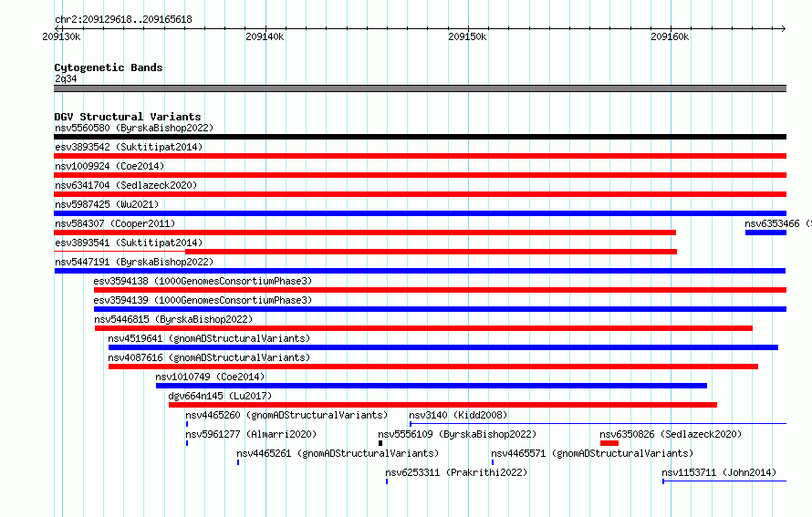
Task: Click the nsv6353466 short blue bar
Action: click(765, 233)
